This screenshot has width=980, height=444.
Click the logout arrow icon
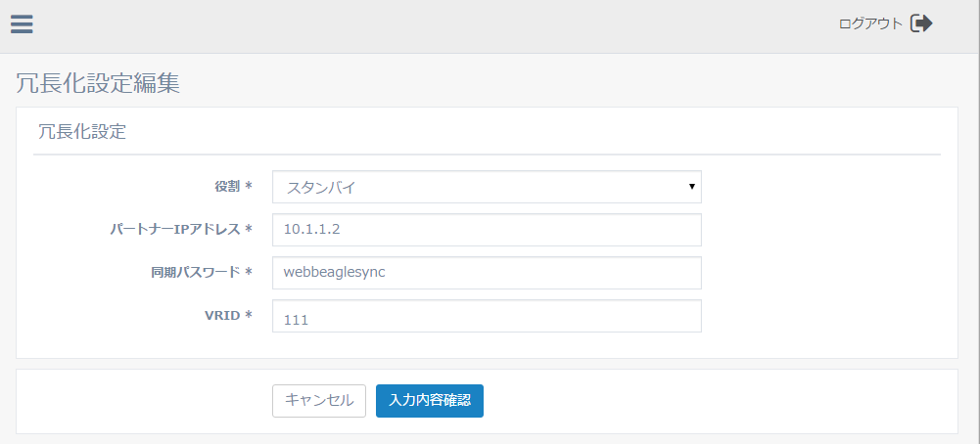pos(921,23)
